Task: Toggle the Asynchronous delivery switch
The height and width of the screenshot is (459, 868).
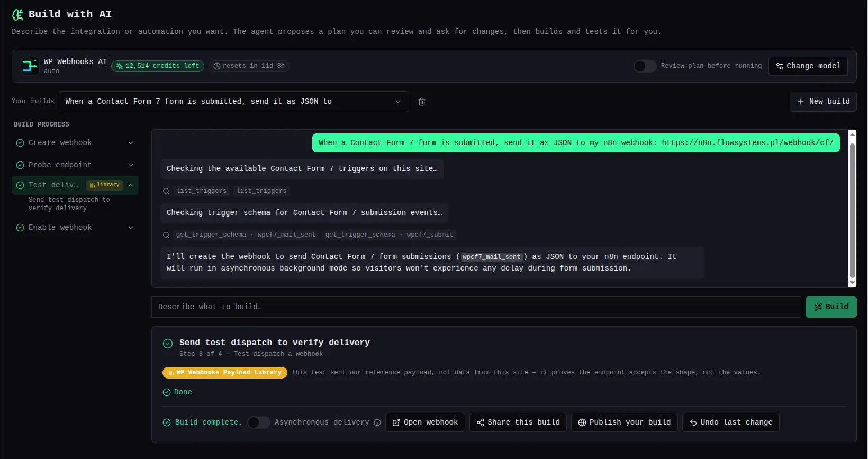Action: click(258, 422)
